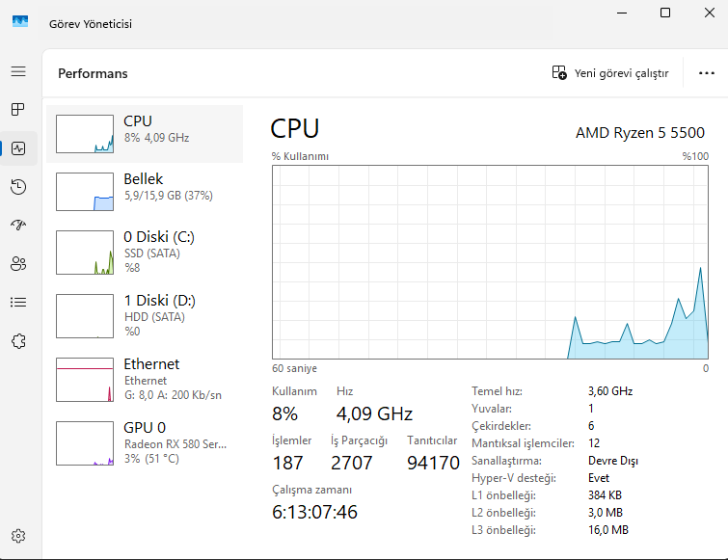Viewport: 728px width, 560px height.
Task: Select the Ethernet entry
Action: click(x=145, y=380)
